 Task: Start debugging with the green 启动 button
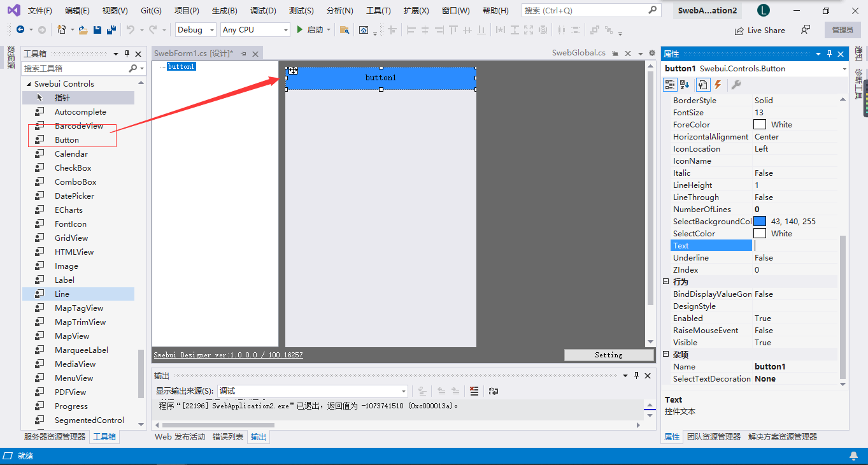(310, 30)
